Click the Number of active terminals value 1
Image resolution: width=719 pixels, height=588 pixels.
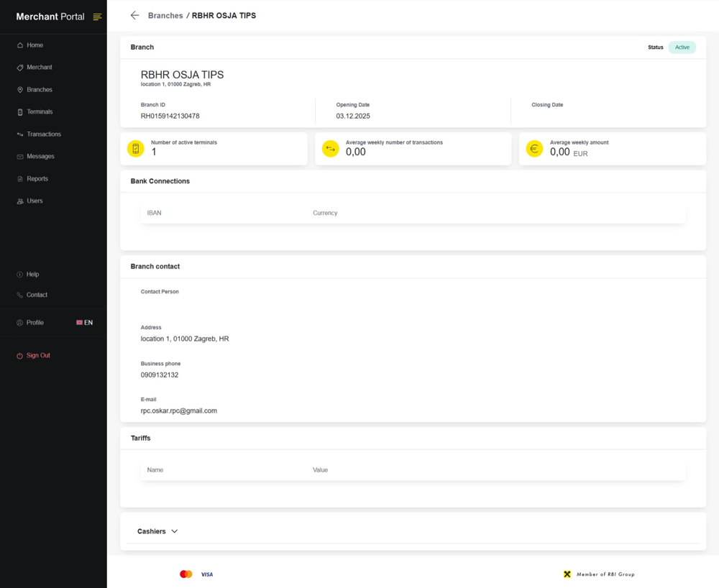[154, 152]
